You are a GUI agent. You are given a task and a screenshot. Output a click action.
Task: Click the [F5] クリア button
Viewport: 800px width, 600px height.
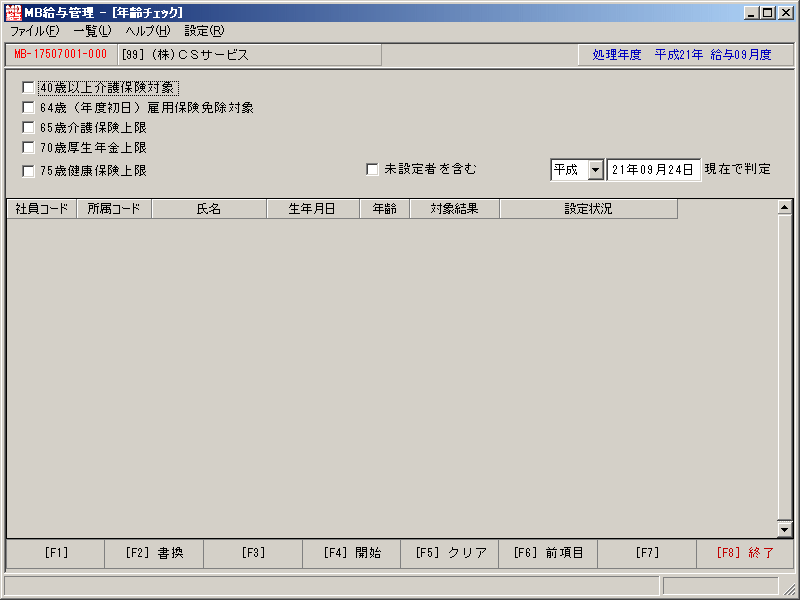coord(451,553)
